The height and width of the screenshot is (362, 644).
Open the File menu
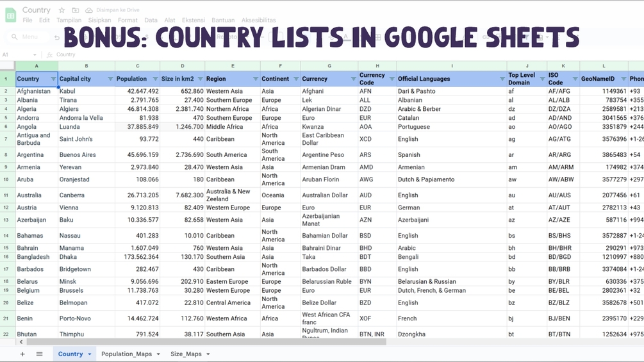click(x=28, y=20)
